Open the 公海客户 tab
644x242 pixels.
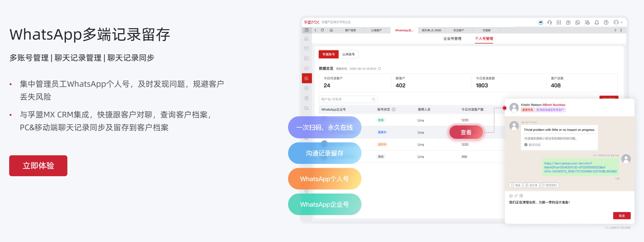pyautogui.click(x=376, y=30)
